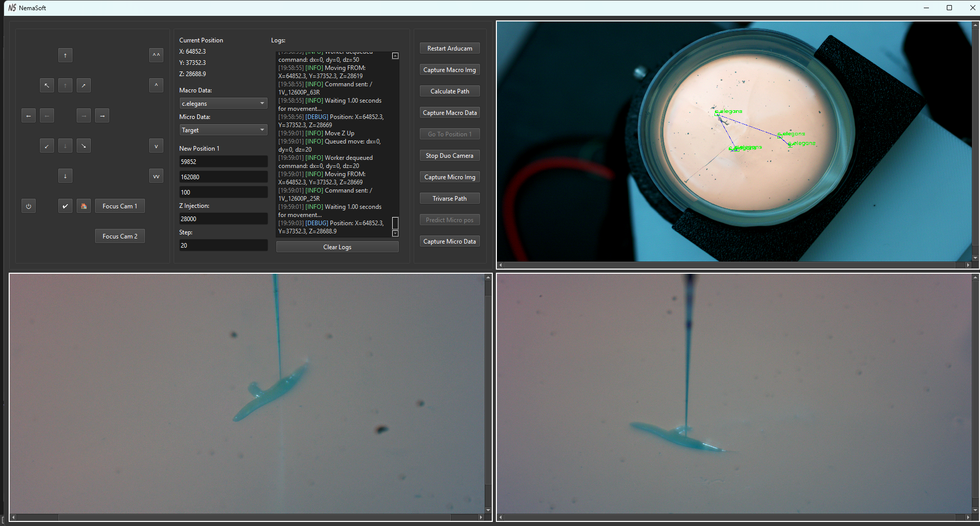This screenshot has height=526, width=980.
Task: Click the power icon button
Action: coord(29,206)
